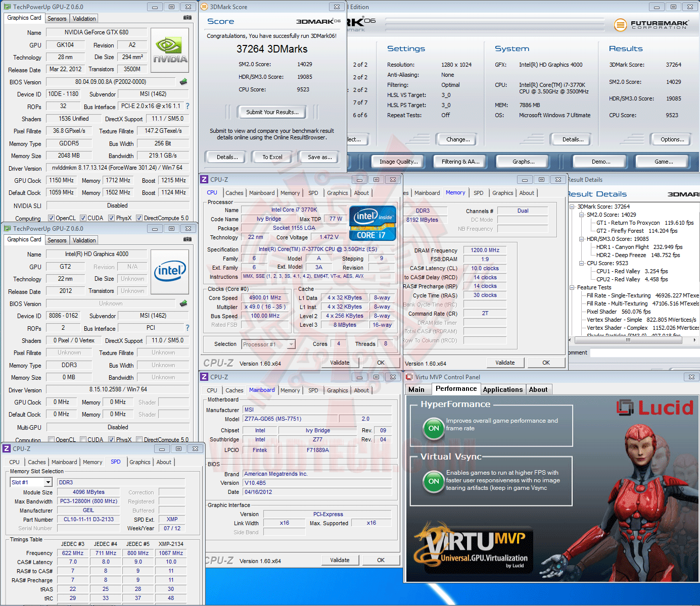This screenshot has width=700, height=606.
Task: Click the Virtu MVP Control Panel title icon
Action: 409,377
